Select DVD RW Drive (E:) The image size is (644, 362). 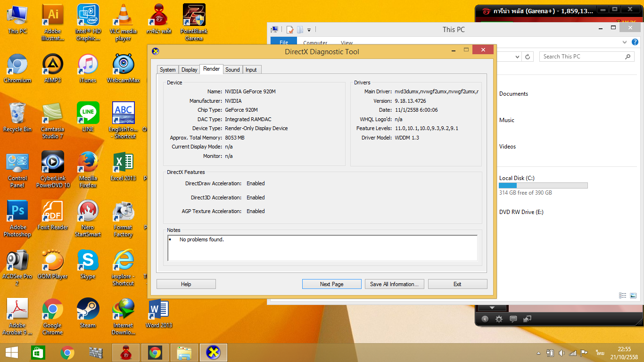pos(521,212)
